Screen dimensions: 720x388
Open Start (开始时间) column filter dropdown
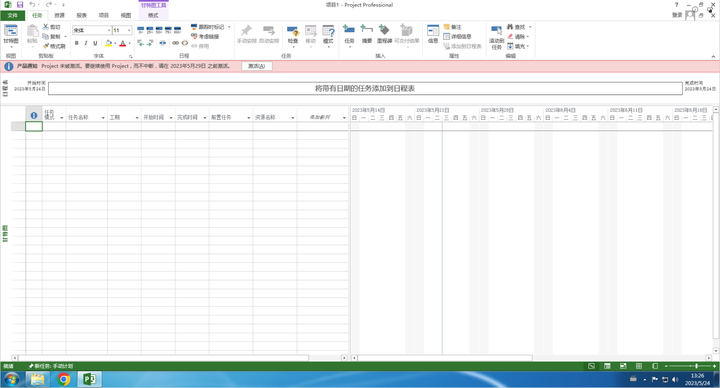click(x=171, y=118)
